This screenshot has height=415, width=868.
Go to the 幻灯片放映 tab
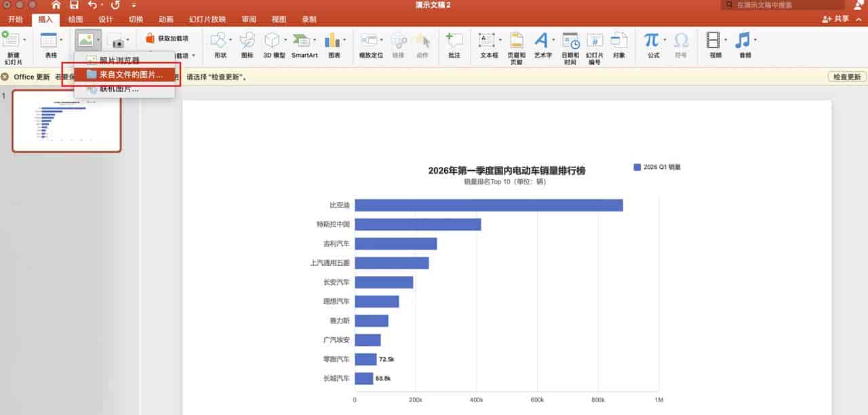point(208,20)
